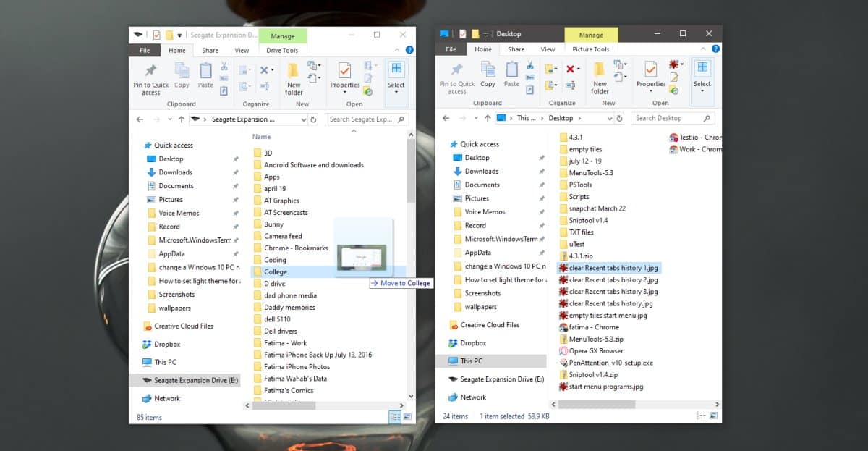Click Paste in the Seagate window ribbon
This screenshot has width=868, height=451.
pos(205,76)
